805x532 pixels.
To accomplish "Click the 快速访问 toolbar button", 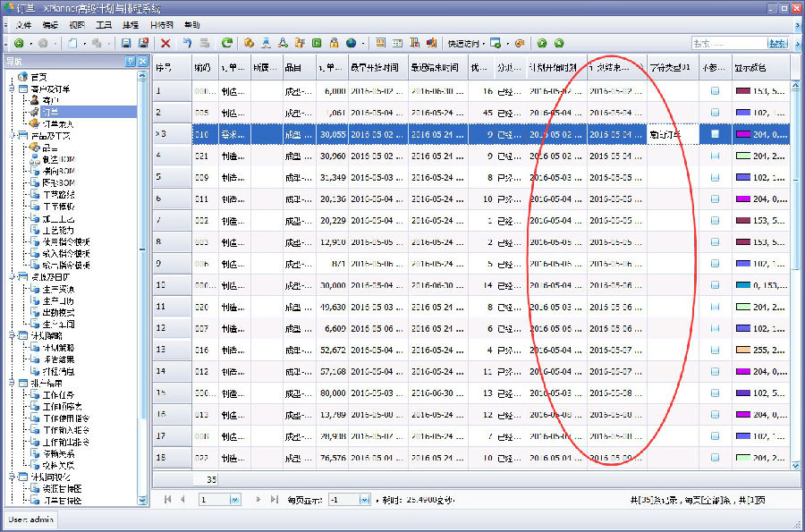I will click(462, 44).
